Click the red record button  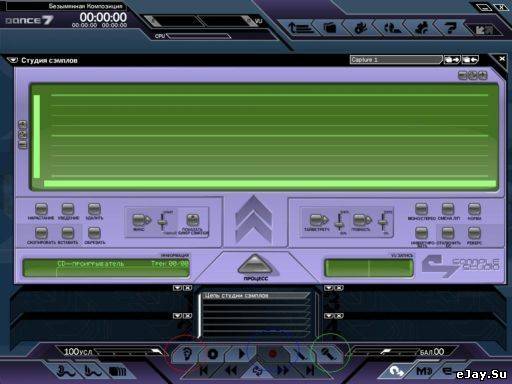273,353
